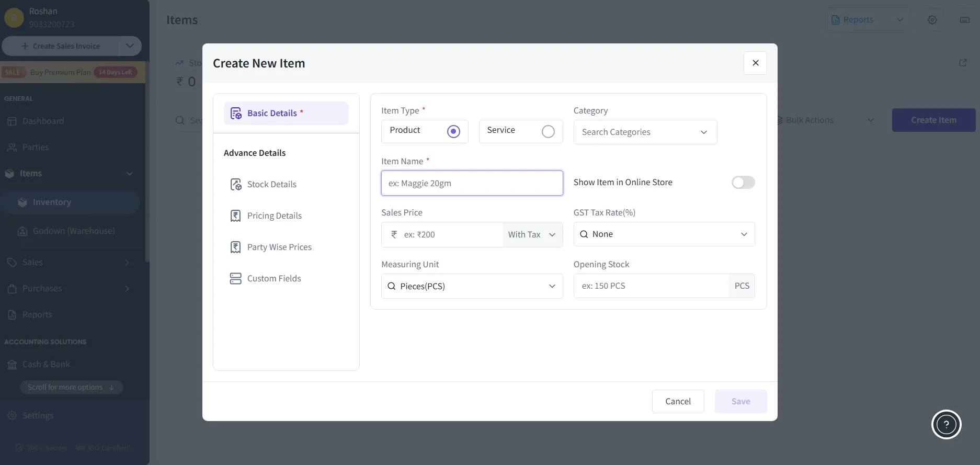Click the rupee symbol in Sales Price

[x=394, y=234]
